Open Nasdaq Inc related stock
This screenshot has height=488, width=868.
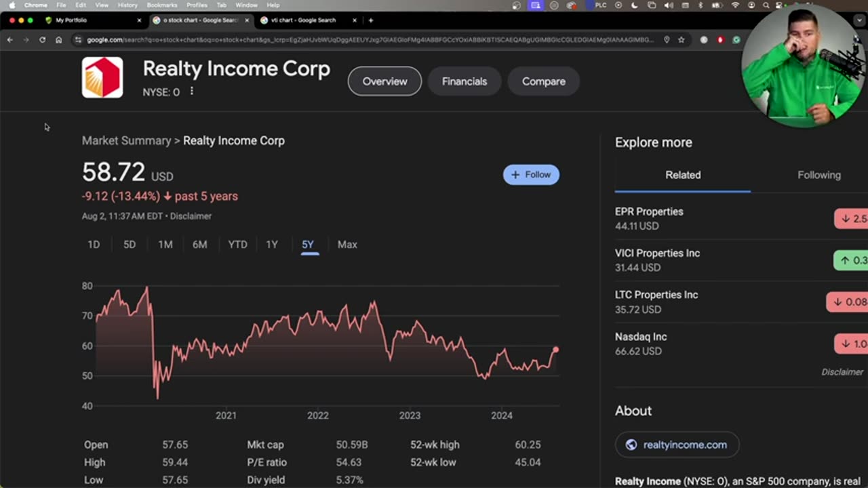(641, 337)
